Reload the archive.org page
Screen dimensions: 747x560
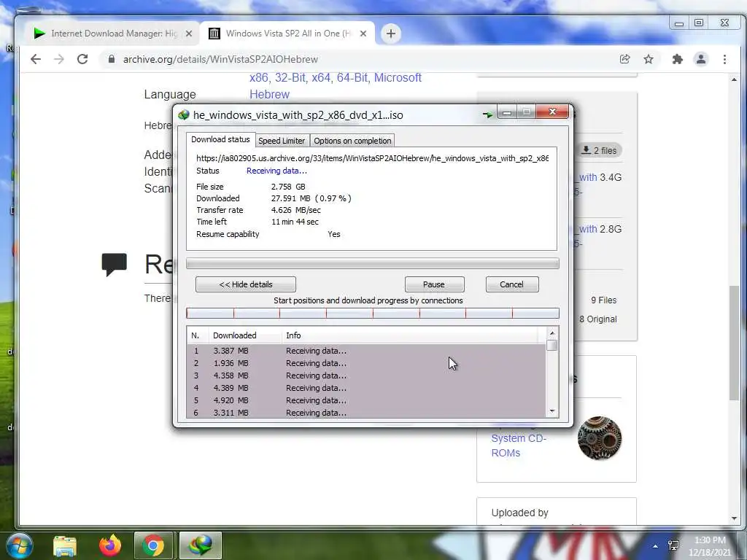pyautogui.click(x=82, y=59)
